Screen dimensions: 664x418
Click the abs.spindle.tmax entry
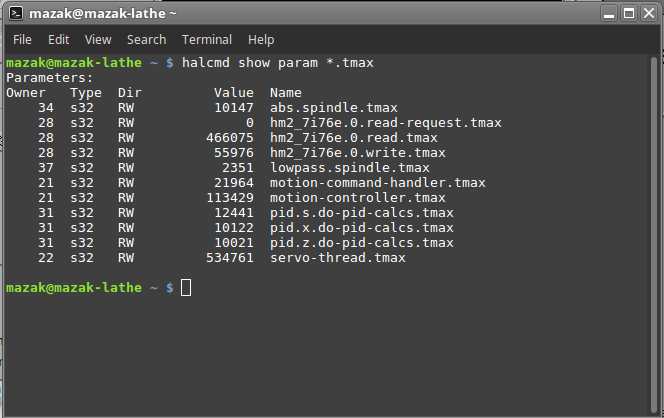point(334,108)
